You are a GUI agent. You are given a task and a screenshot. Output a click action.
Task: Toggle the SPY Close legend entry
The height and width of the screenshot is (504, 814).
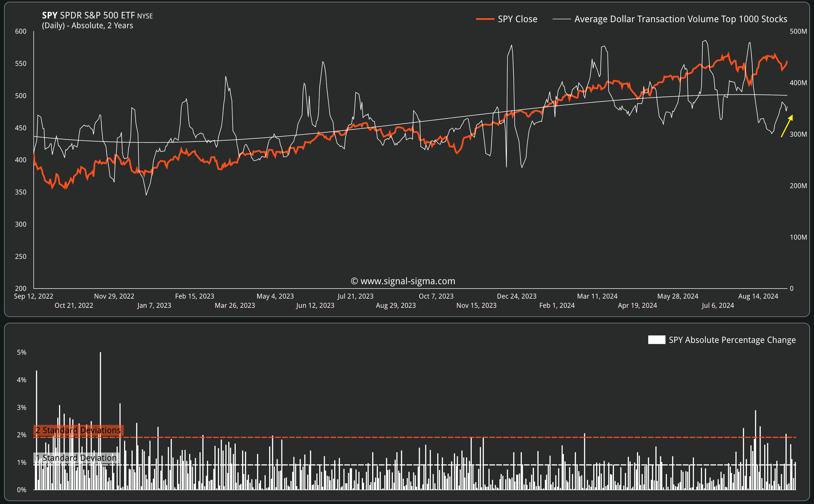(x=507, y=19)
